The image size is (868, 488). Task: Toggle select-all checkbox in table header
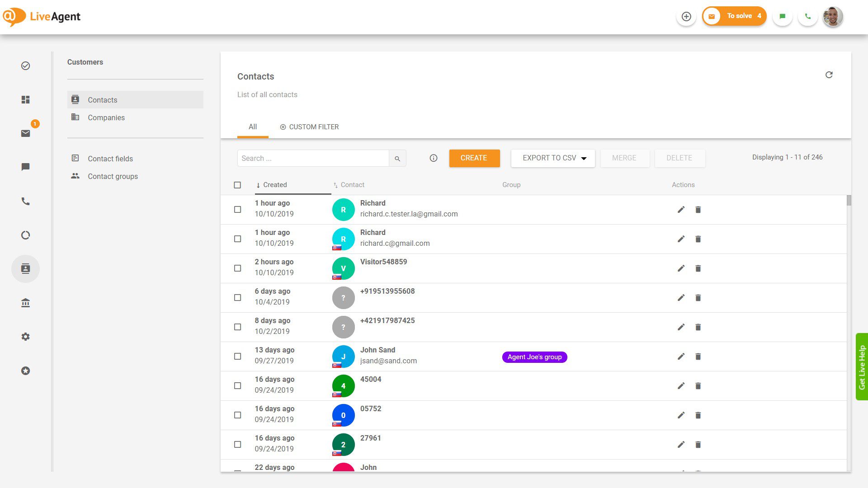237,185
